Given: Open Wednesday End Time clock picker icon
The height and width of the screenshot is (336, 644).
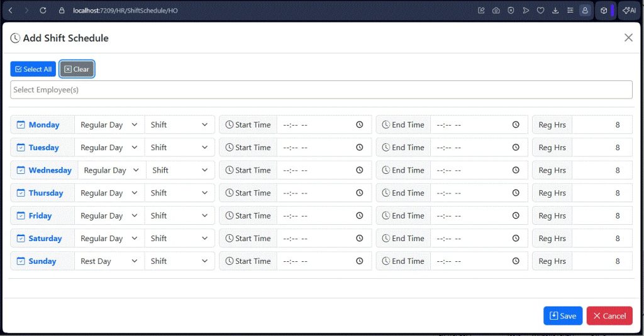Looking at the screenshot, I should coord(516,170).
